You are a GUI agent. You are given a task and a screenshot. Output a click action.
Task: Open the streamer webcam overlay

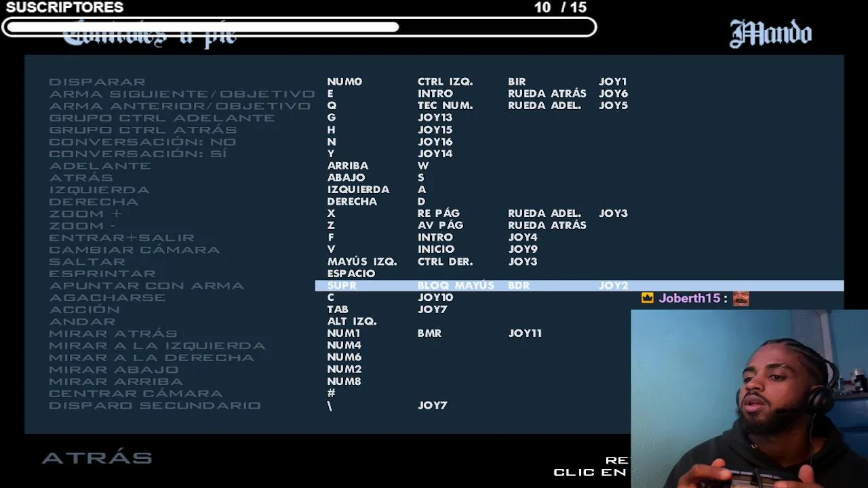(749, 399)
